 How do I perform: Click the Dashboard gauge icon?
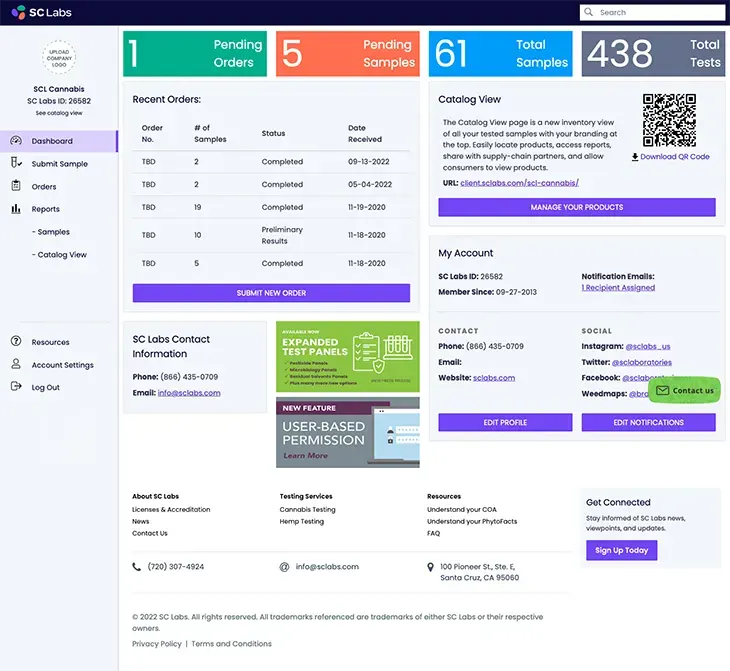click(16, 141)
